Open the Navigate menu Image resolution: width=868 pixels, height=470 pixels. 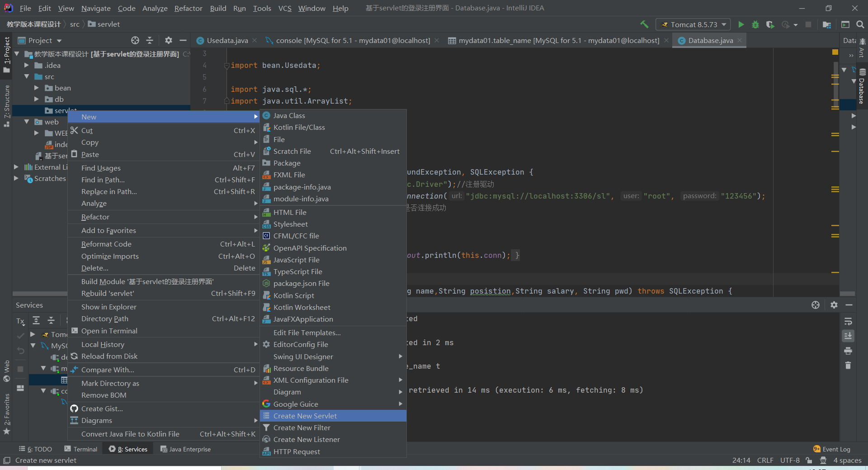pos(96,8)
